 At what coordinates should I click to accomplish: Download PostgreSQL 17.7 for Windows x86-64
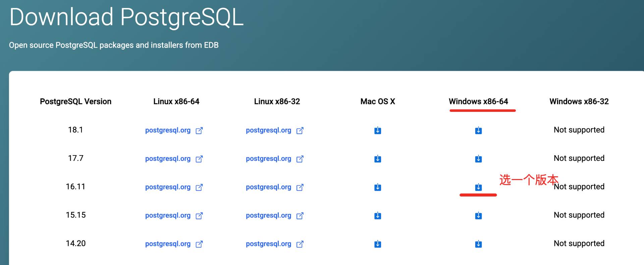click(478, 159)
